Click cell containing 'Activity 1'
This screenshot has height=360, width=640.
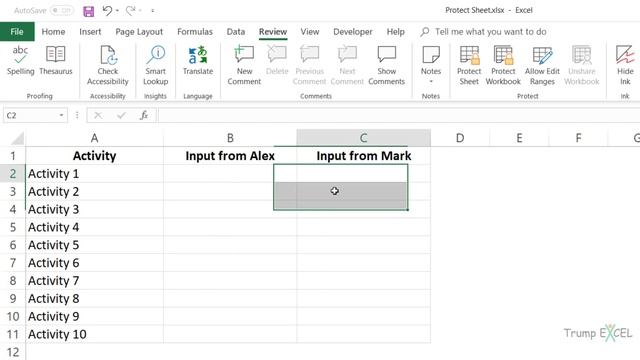(94, 173)
